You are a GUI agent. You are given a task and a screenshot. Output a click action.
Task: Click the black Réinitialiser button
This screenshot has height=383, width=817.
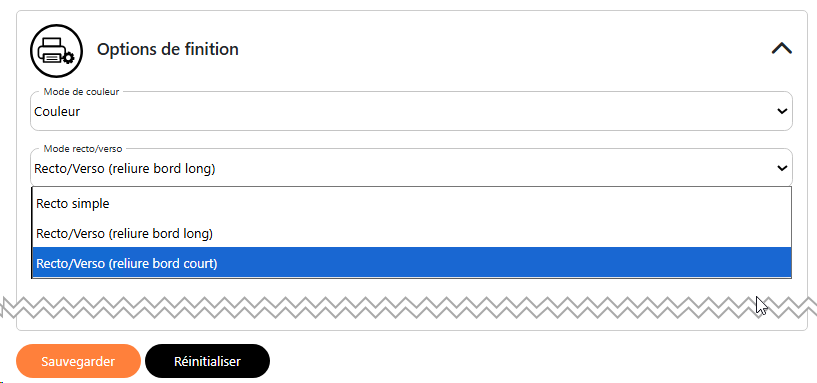pos(207,361)
